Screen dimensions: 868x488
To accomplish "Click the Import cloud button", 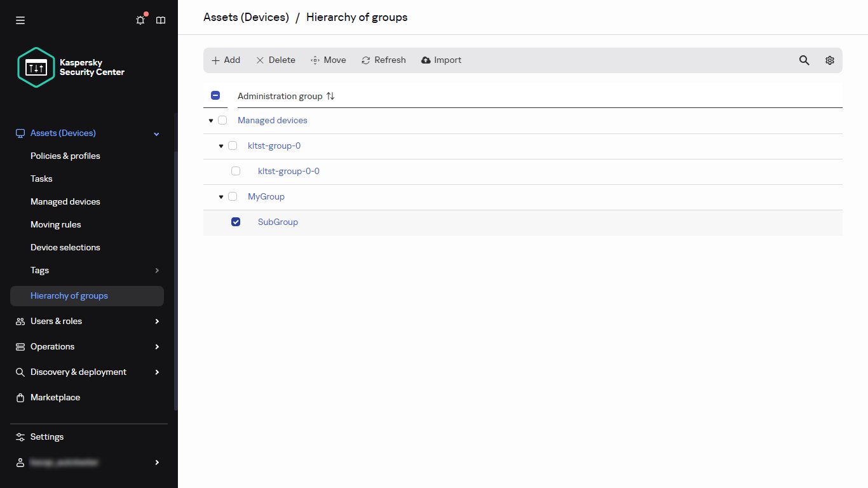I will coord(441,60).
